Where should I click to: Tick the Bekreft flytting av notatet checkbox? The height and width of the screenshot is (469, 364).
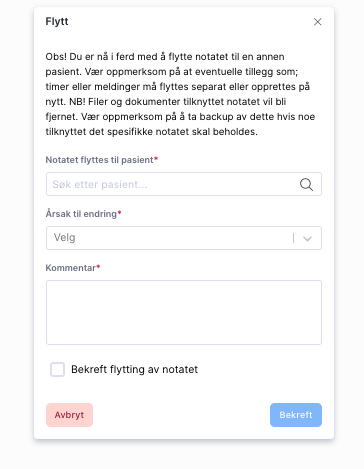click(x=57, y=369)
